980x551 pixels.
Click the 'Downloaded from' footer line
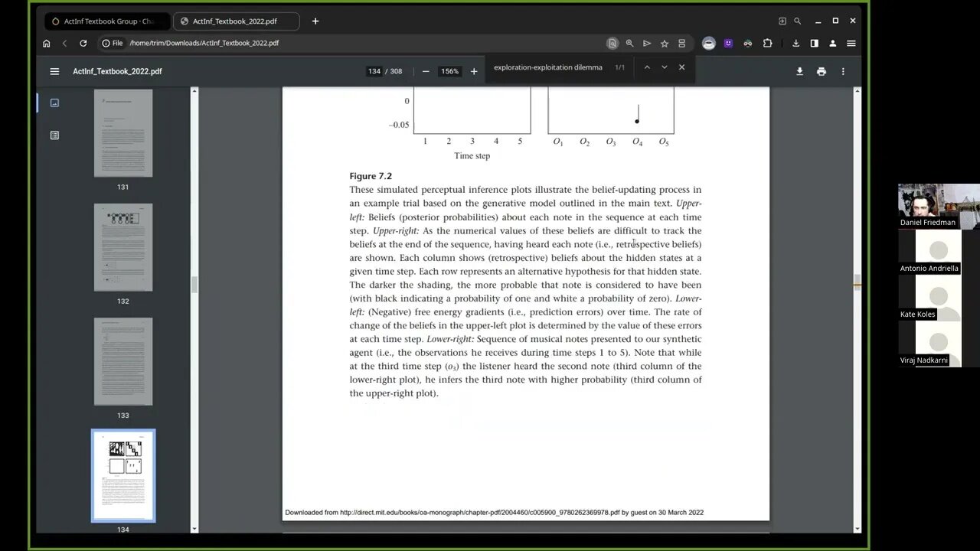pos(494,512)
